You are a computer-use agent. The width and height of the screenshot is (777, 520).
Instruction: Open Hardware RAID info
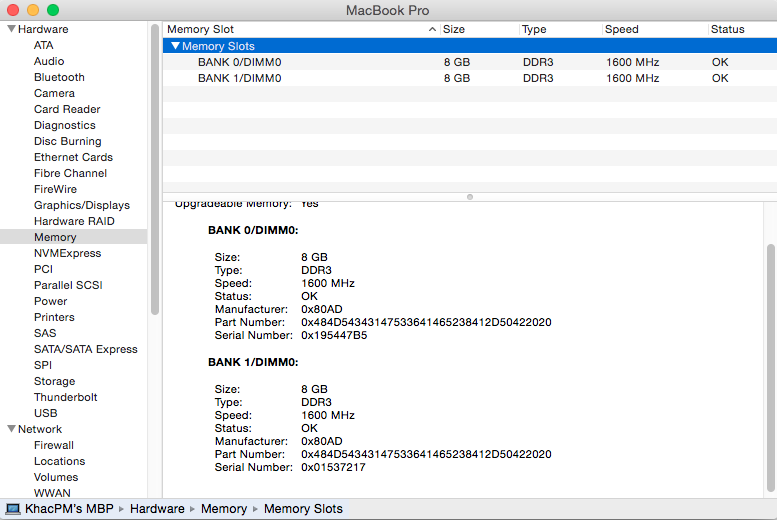tap(74, 221)
